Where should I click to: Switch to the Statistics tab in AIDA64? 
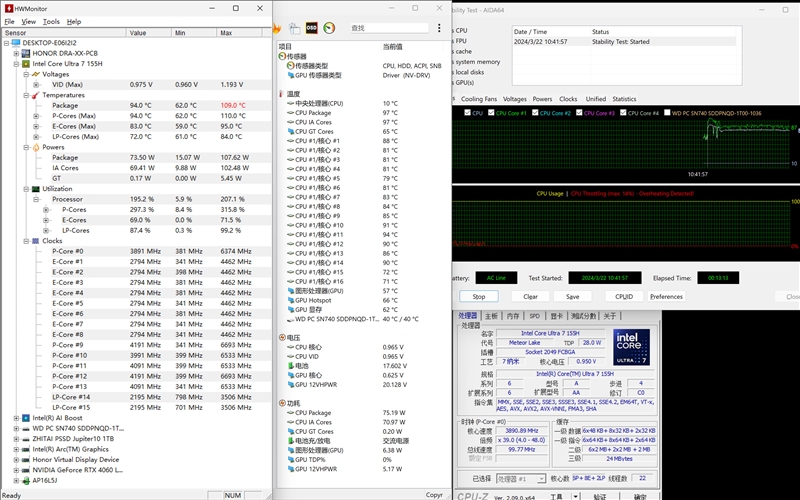click(623, 99)
